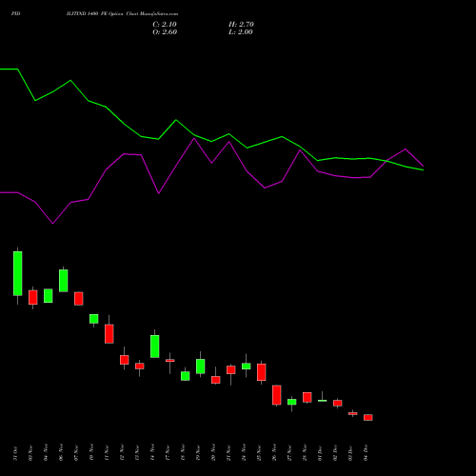Click the high value H: 2.70
The width and height of the screenshot is (476, 476).
click(241, 25)
